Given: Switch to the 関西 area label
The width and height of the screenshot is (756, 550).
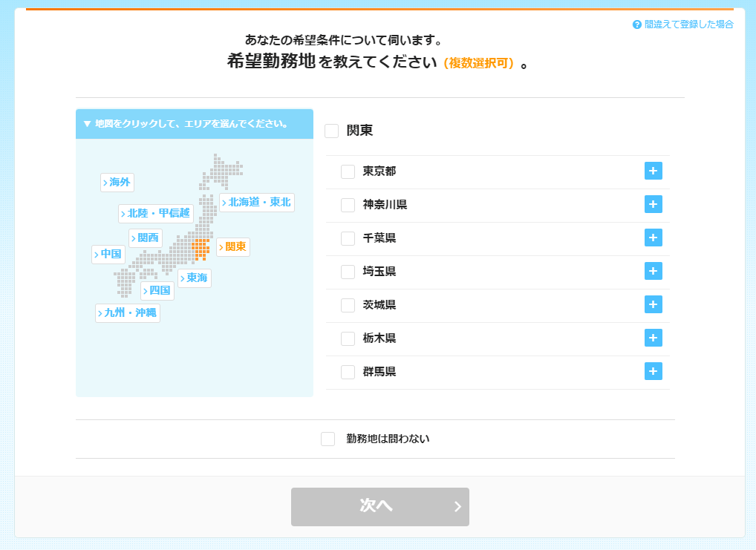Looking at the screenshot, I should click(x=146, y=238).
